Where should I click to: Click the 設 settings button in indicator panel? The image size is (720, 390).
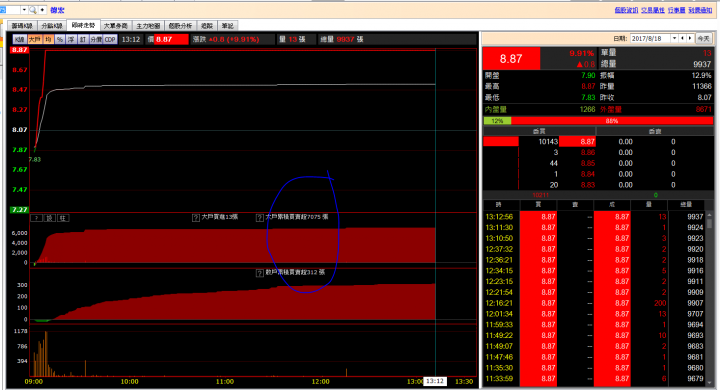pos(50,218)
